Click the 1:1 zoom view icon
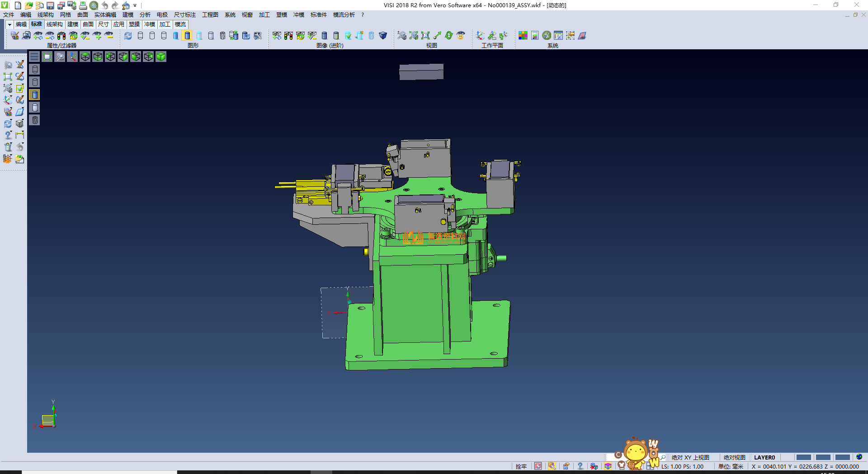 tap(425, 36)
